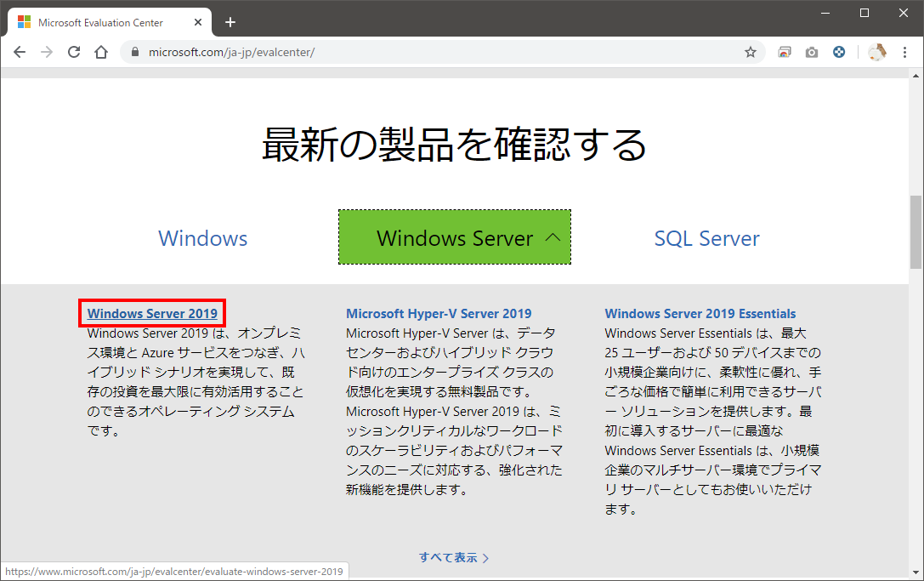Bookmark this page with the star icon
Image resolution: width=924 pixels, height=581 pixels.
point(751,52)
